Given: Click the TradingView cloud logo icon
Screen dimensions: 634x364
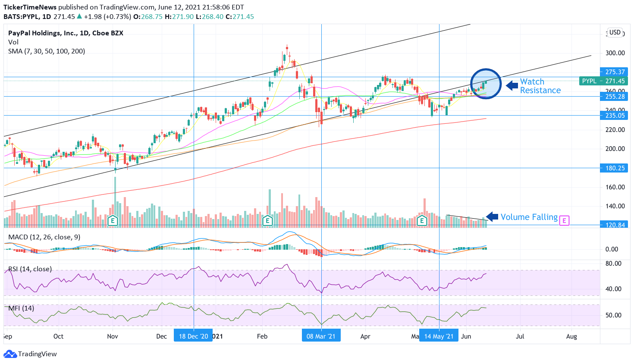Looking at the screenshot, I should [10, 354].
